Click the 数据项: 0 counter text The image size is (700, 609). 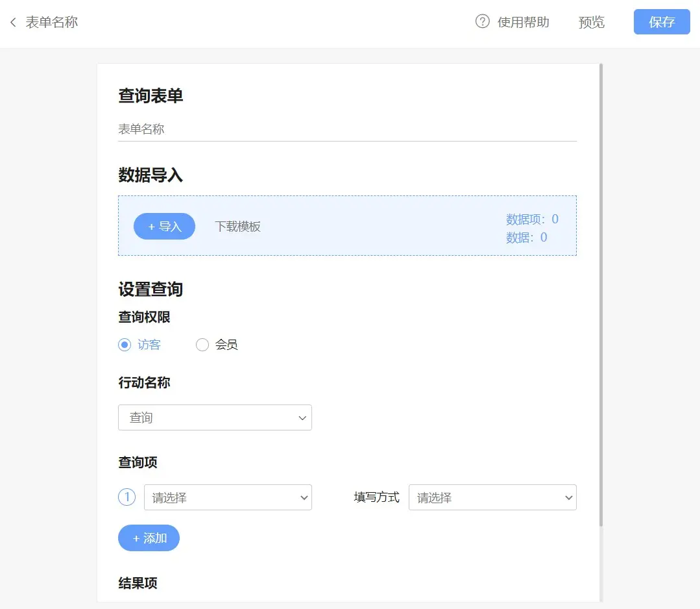click(532, 219)
